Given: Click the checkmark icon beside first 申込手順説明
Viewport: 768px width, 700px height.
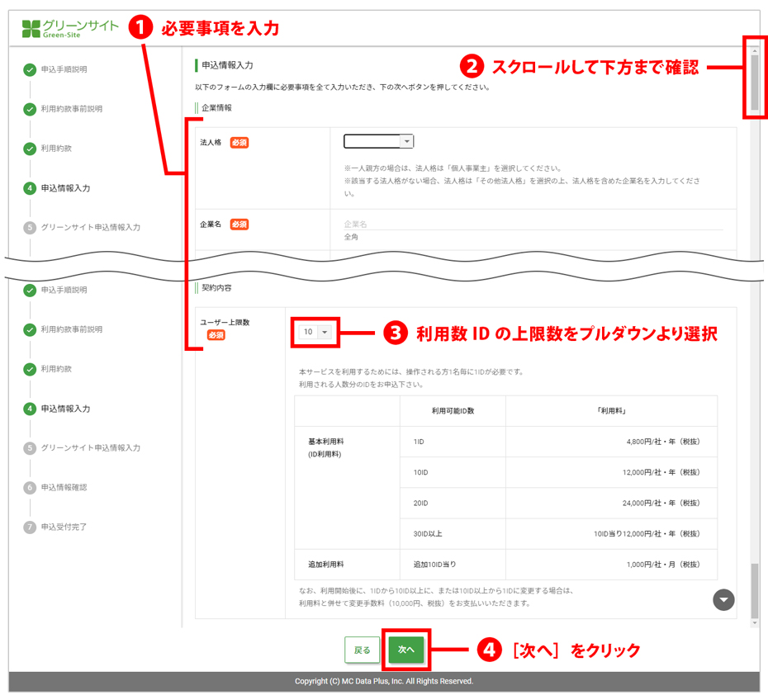Looking at the screenshot, I should tap(30, 69).
